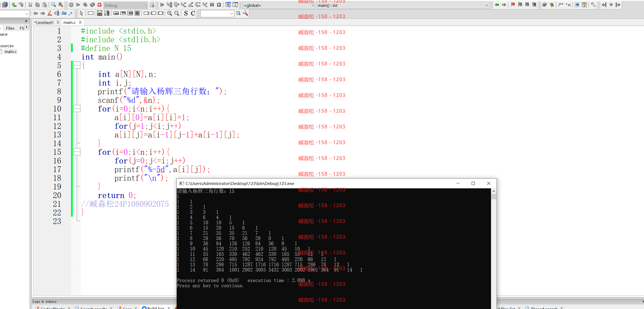Collapse the for loop fold at line 15
The width and height of the screenshot is (644, 309).
pyautogui.click(x=77, y=152)
